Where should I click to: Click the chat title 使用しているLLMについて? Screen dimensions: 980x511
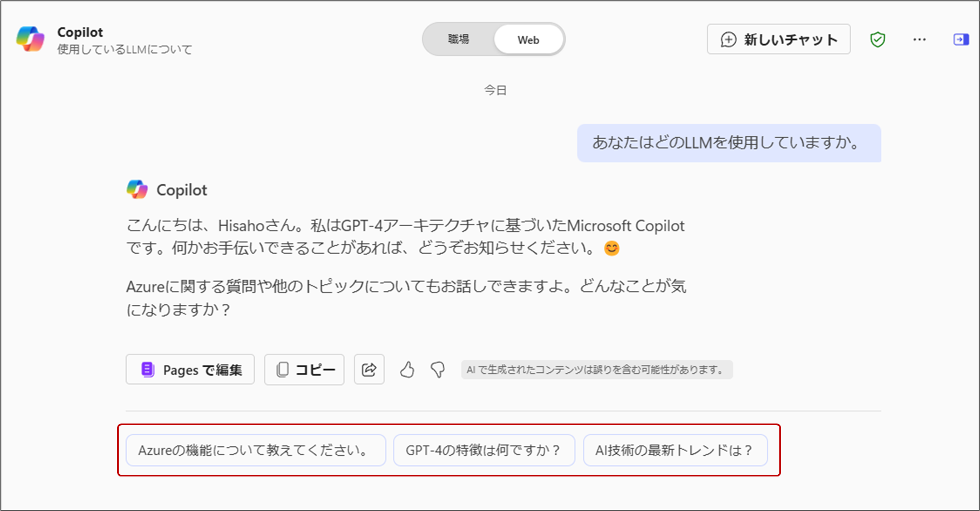click(124, 50)
